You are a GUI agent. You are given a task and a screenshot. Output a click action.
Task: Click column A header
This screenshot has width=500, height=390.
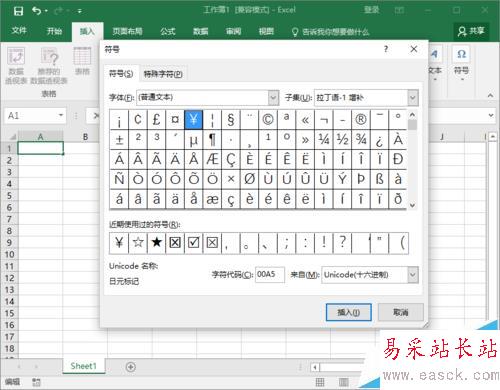pyautogui.click(x=40, y=137)
